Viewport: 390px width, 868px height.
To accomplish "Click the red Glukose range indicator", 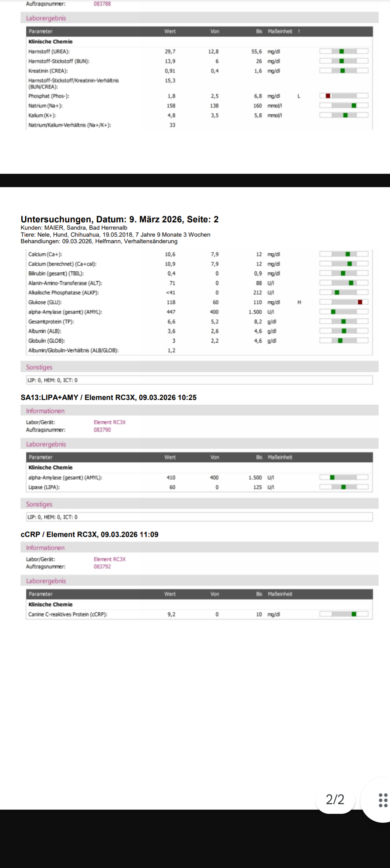I will click(360, 302).
